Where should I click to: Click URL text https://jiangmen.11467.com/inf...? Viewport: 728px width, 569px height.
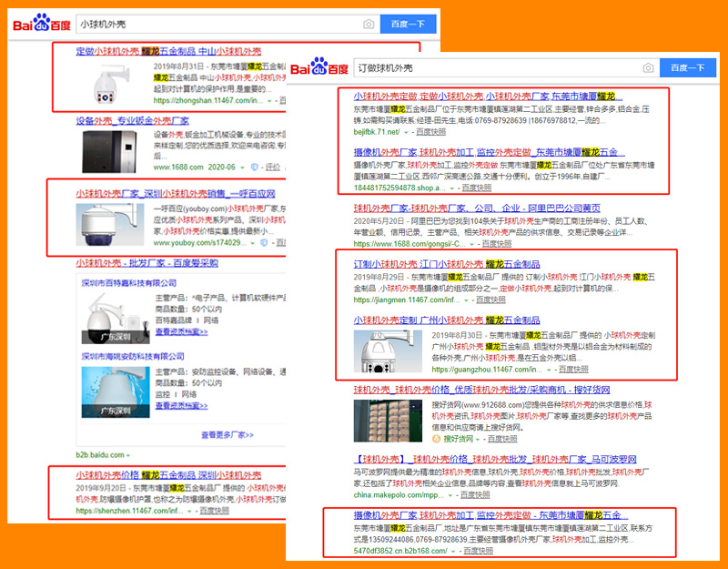click(x=407, y=300)
